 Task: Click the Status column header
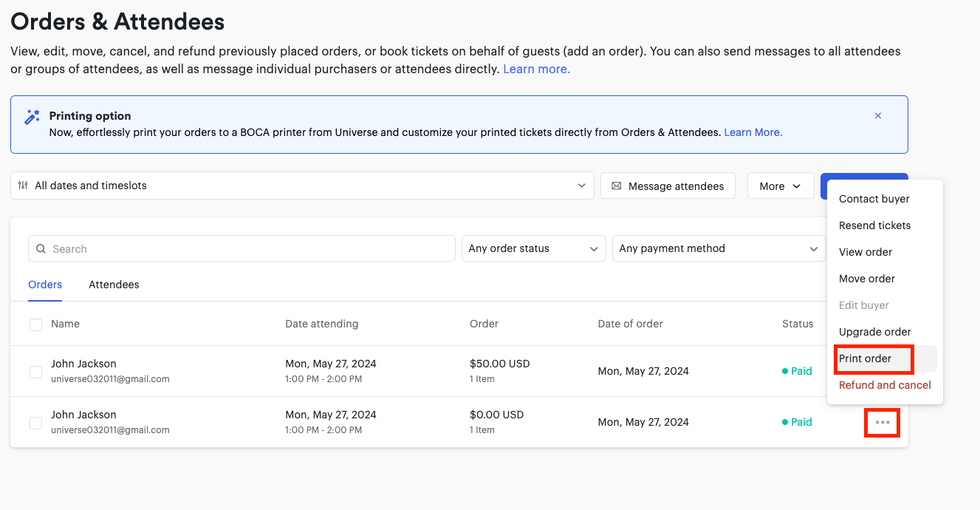[x=798, y=324]
